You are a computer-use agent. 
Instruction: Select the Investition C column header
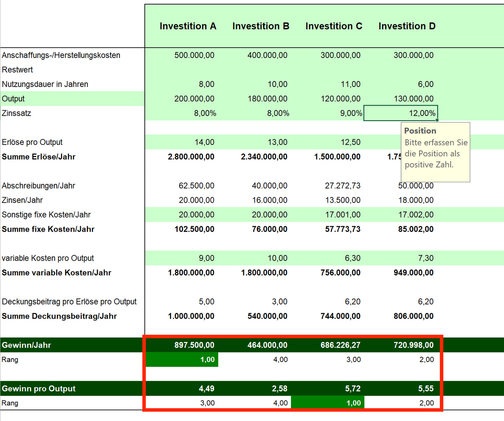pyautogui.click(x=333, y=26)
